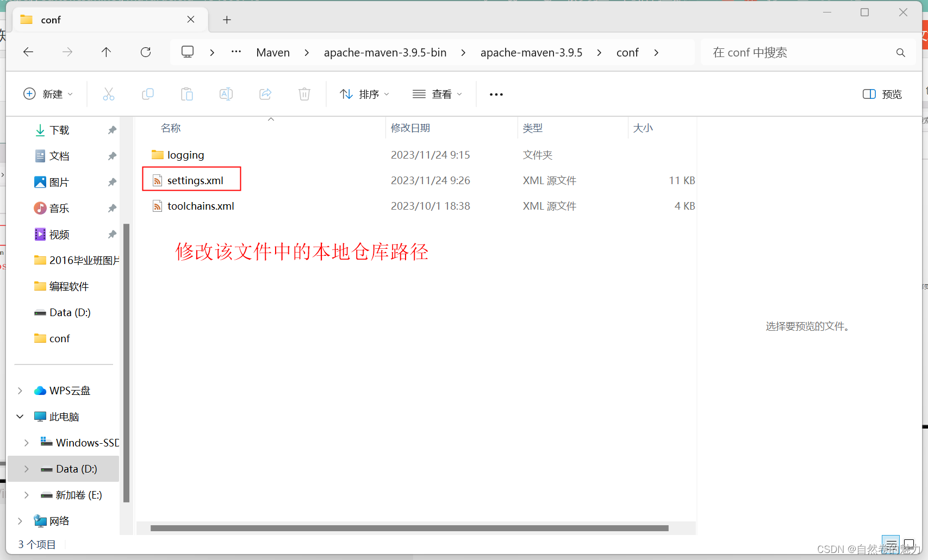Open the 排序 sort menu
This screenshot has height=560, width=928.
pyautogui.click(x=365, y=94)
